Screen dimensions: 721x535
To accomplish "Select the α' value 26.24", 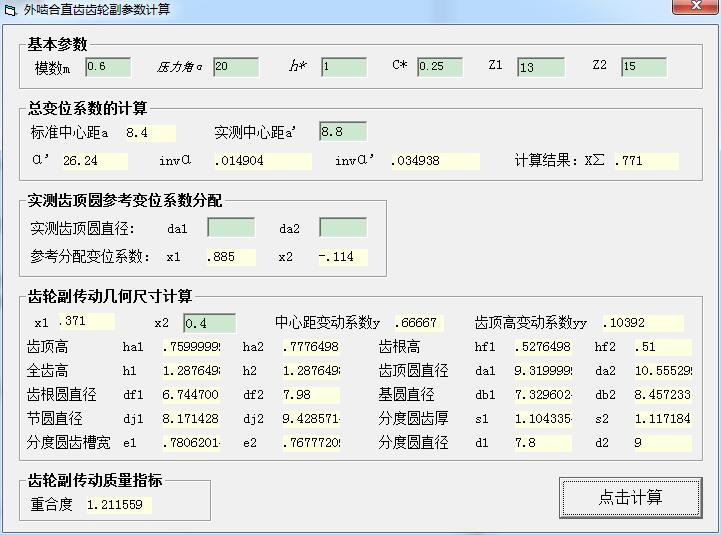I will tap(95, 161).
